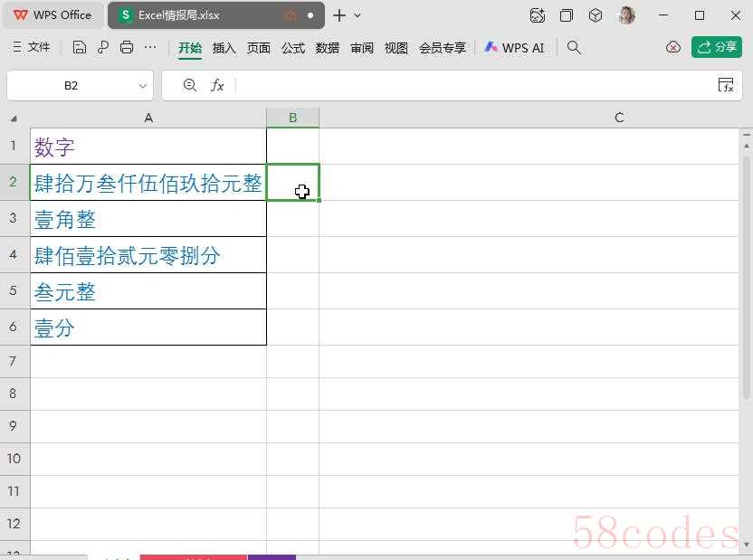
Task: Click the print icon in toolbar
Action: tap(127, 47)
